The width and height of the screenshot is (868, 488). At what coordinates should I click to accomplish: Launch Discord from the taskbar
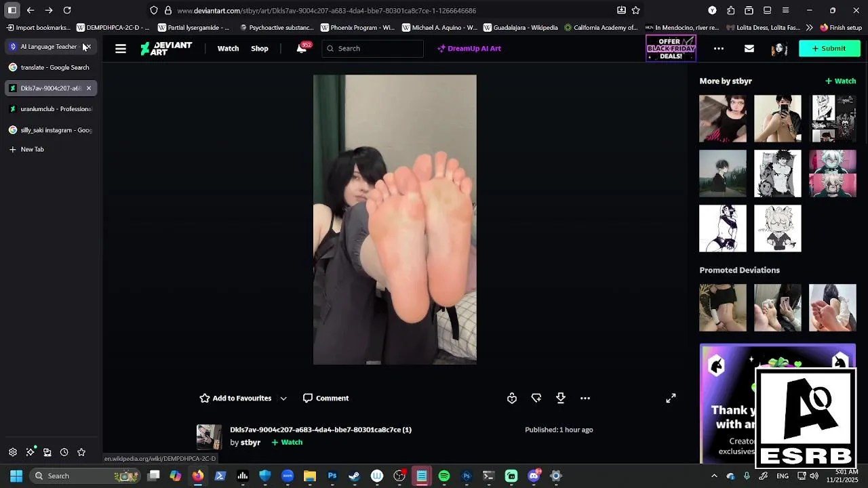(x=534, y=476)
